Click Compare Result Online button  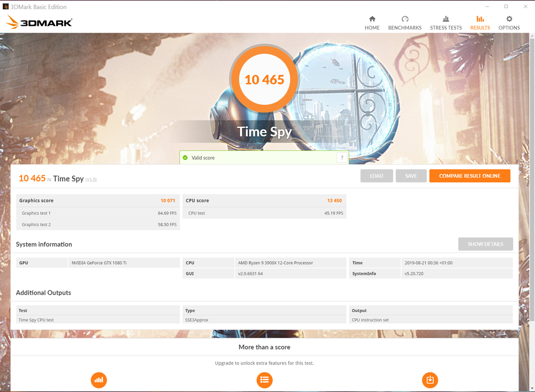pos(470,176)
